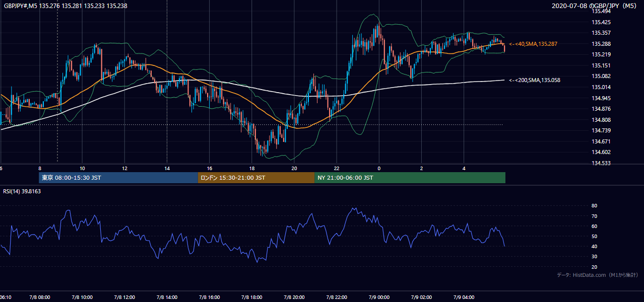Viewport: 644px width, 302px height.
Task: Click bottom time label 7/8 10:00
Action: (x=82, y=297)
